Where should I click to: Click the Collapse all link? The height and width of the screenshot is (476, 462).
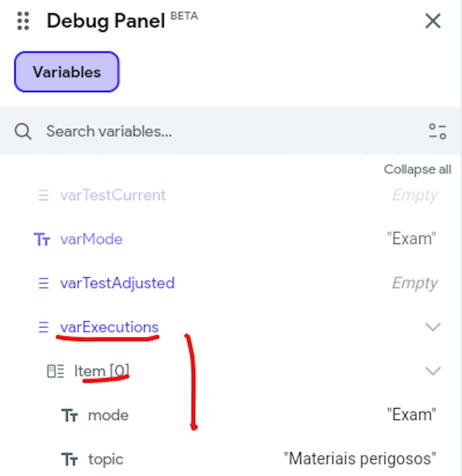pos(417,170)
